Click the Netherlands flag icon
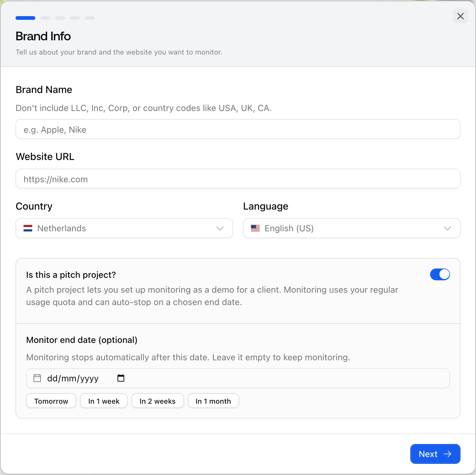 [x=28, y=229]
